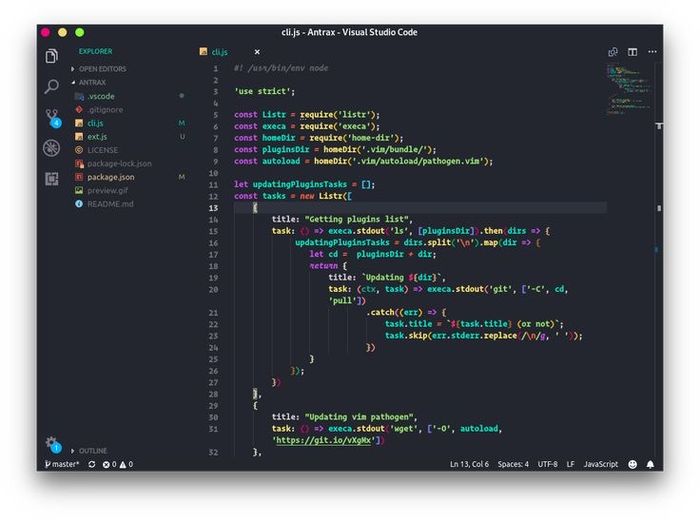The width and height of the screenshot is (700, 520).
Task: Place cursor on line number 13
Action: pyautogui.click(x=213, y=208)
